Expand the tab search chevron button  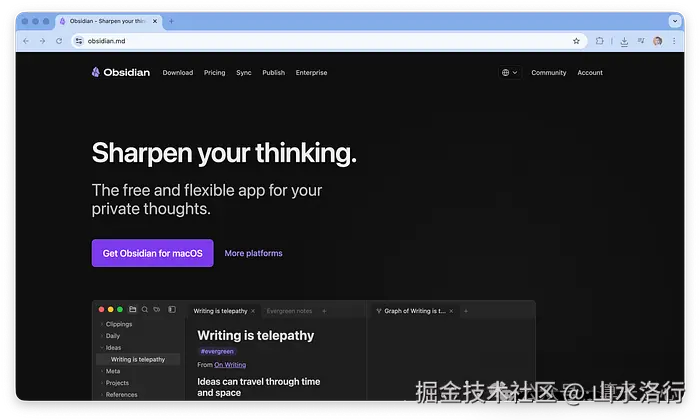coord(675,21)
